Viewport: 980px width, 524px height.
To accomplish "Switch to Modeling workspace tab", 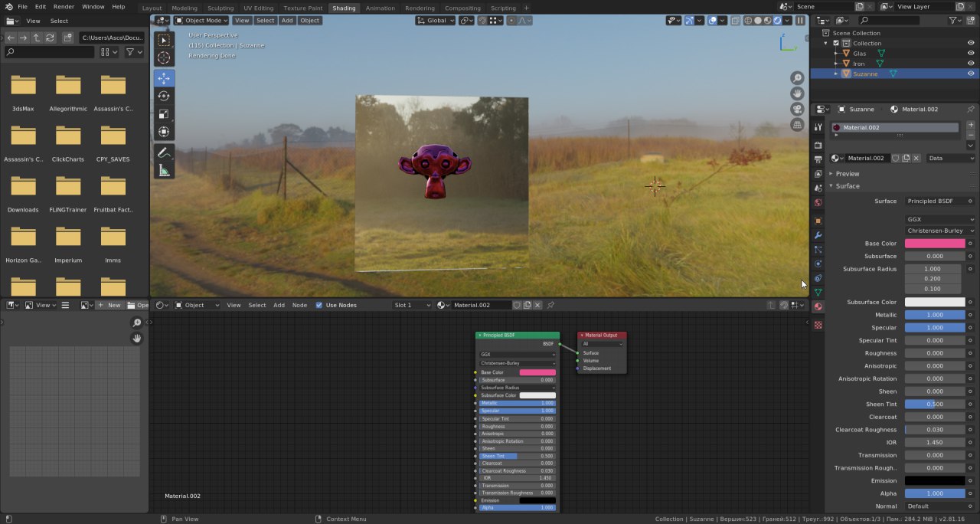I will pyautogui.click(x=184, y=8).
